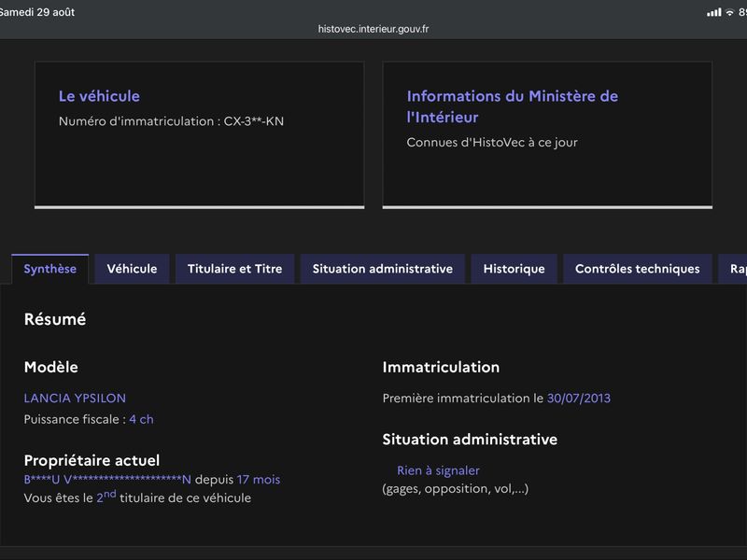The height and width of the screenshot is (560, 747).
Task: Open the Synthèse tab
Action: [50, 269]
